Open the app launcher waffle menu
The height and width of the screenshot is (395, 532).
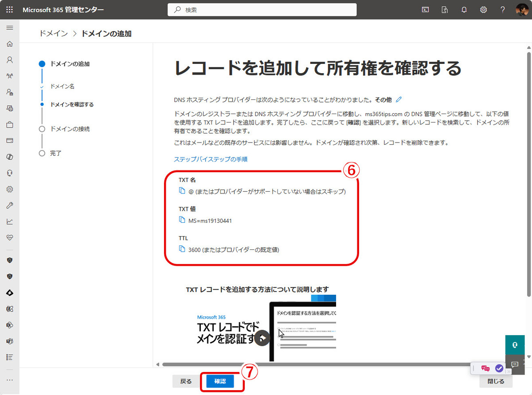pyautogui.click(x=9, y=10)
